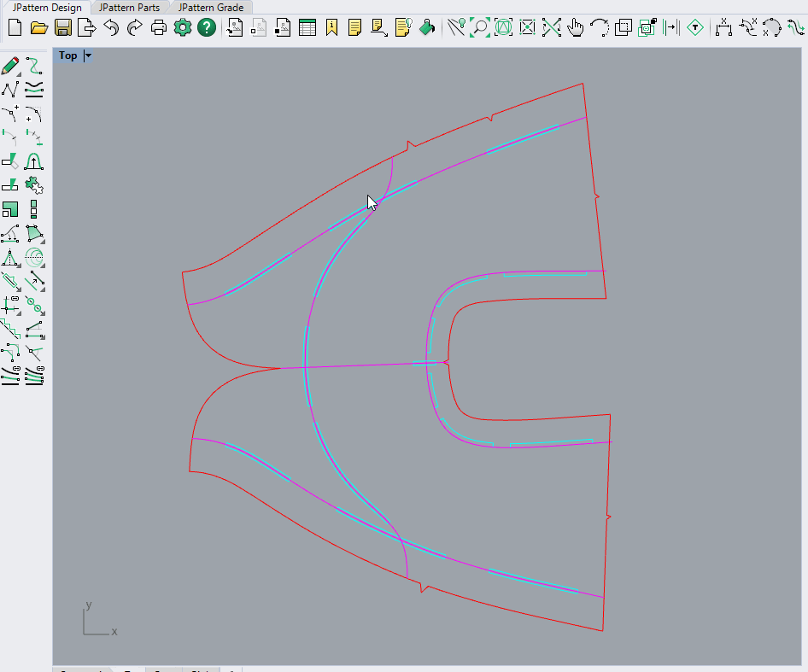Click the paint bucket icon

point(428,28)
